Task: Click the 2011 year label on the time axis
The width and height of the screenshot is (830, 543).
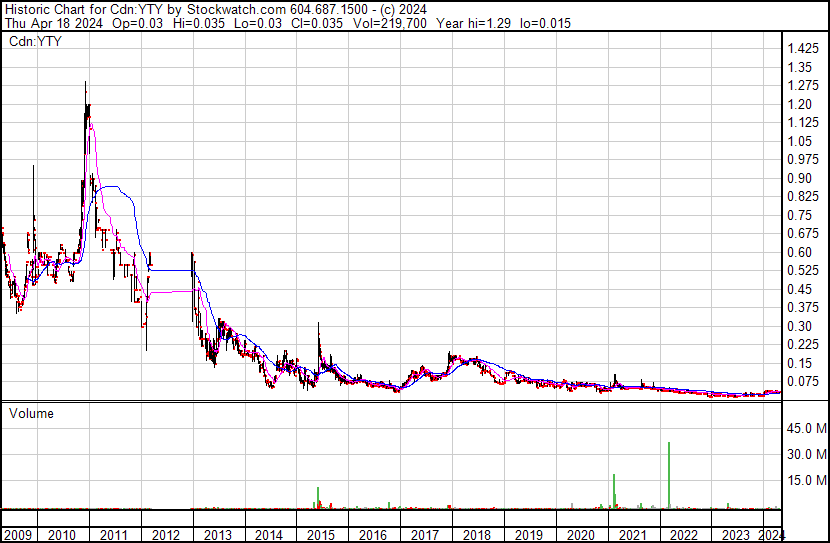Action: click(x=114, y=535)
